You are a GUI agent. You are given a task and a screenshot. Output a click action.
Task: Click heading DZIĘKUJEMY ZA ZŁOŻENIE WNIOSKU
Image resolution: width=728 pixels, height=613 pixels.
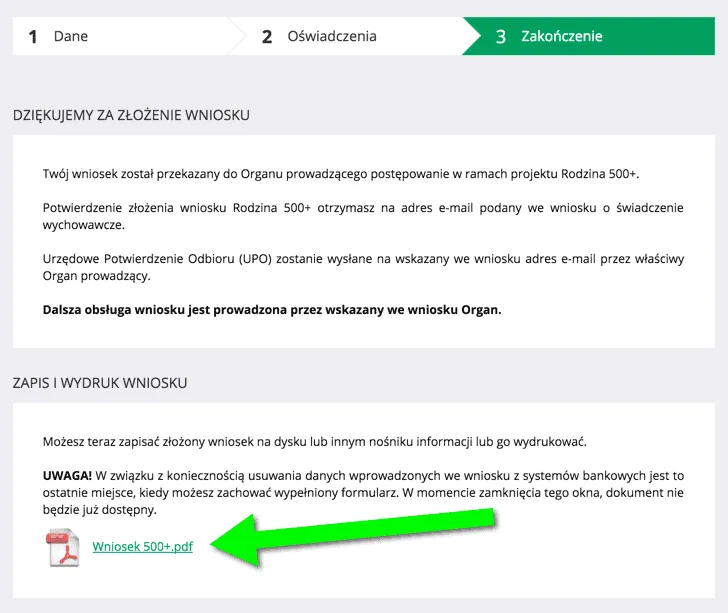[x=131, y=115]
